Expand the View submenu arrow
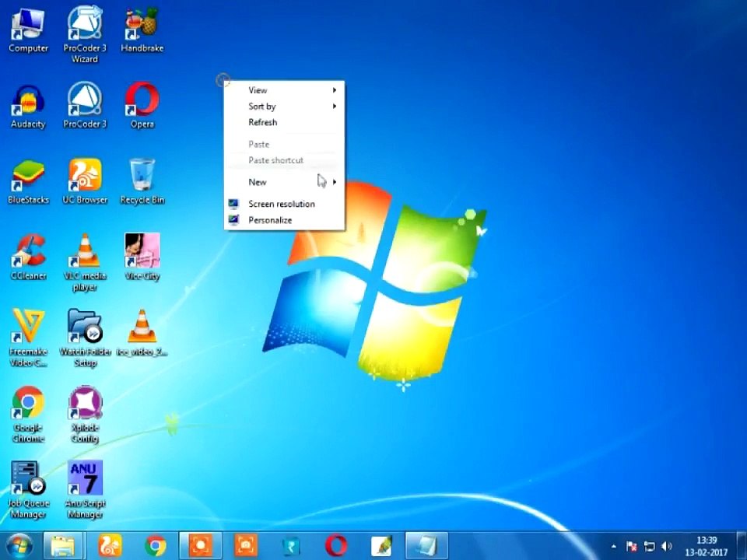 [x=335, y=90]
